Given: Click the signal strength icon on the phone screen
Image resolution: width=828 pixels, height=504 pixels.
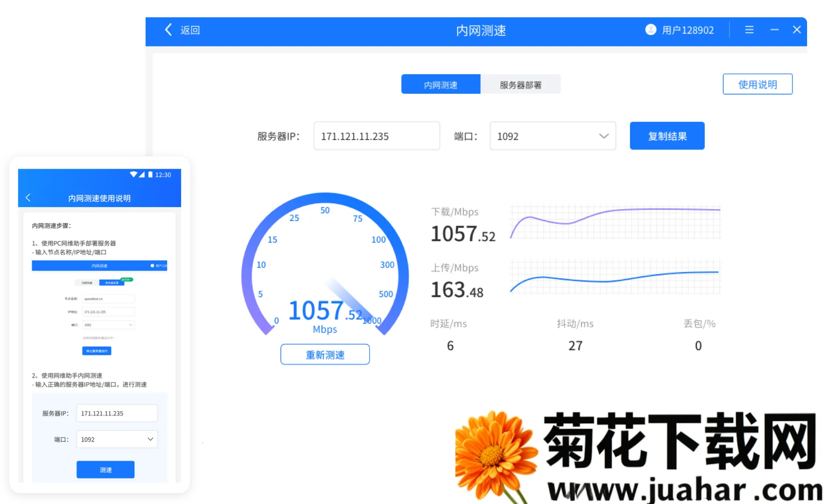Looking at the screenshot, I should point(142,174).
